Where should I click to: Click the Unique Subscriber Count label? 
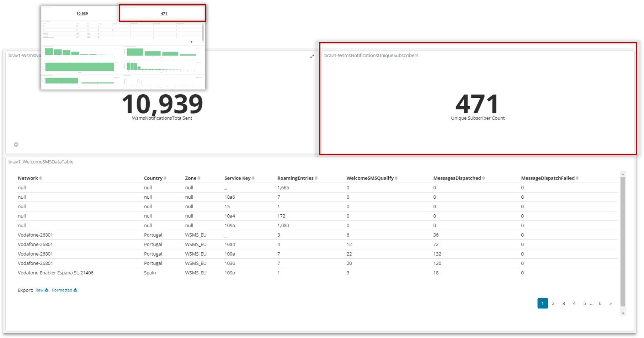[478, 118]
